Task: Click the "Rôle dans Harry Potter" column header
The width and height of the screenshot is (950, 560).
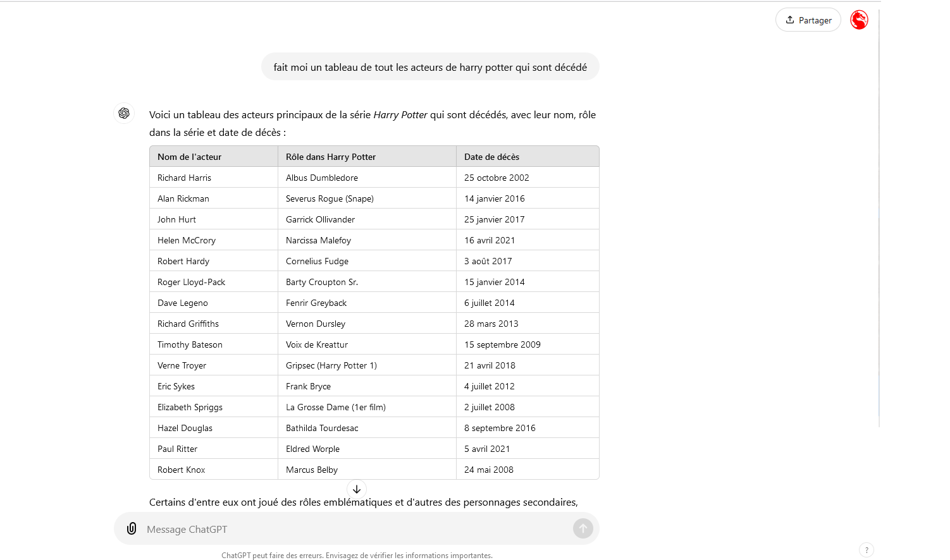Action: pyautogui.click(x=331, y=157)
